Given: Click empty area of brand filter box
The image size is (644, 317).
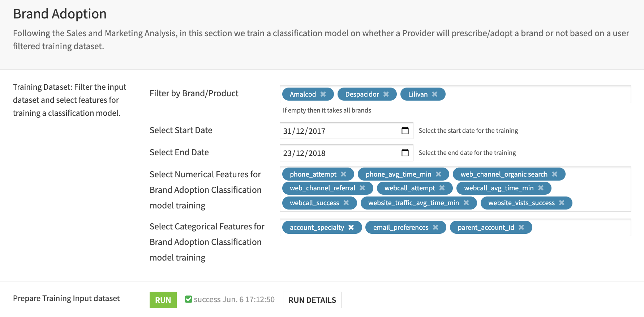Looking at the screenshot, I should [x=535, y=94].
